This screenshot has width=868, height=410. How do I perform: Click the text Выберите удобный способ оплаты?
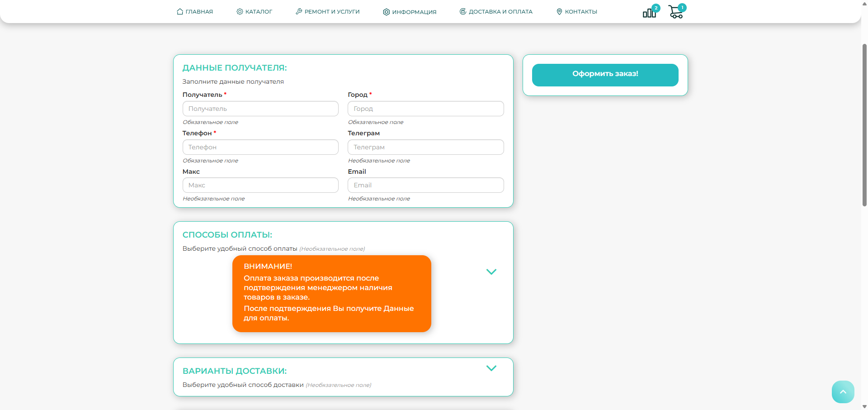[x=240, y=249]
